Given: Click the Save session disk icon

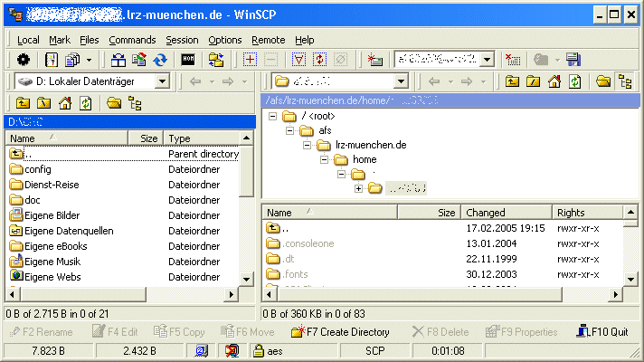Looking at the screenshot, I should 573,60.
